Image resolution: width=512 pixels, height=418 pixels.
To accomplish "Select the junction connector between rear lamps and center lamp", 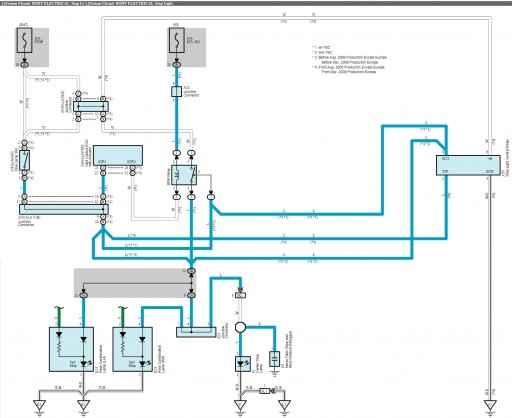I will coord(196,332).
